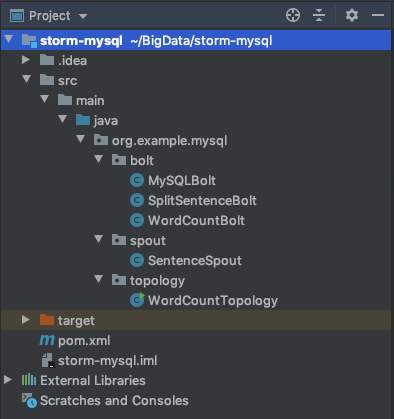Click the ~/BigData/storm-mysql path text
The height and width of the screenshot is (419, 394).
tap(201, 41)
